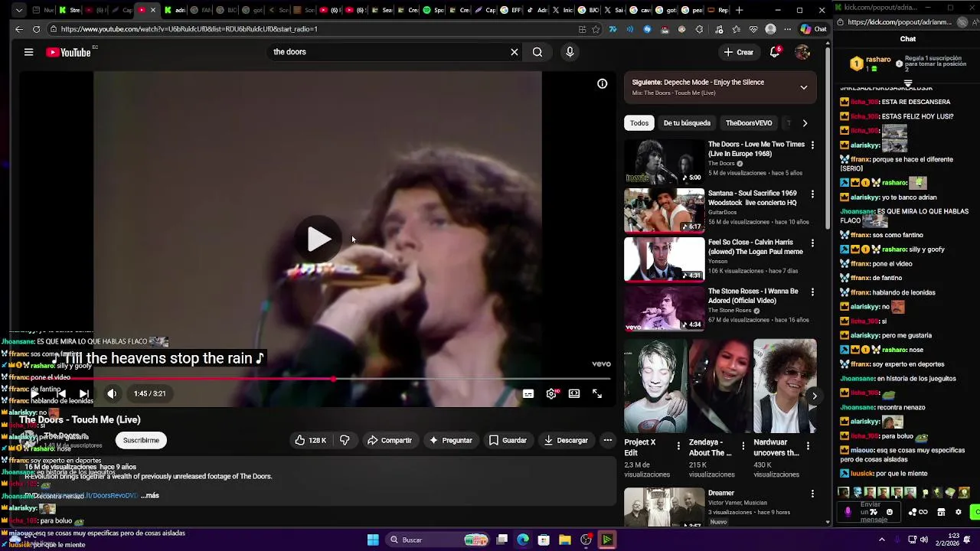Screen dimensions: 980x551
Task: Open Zendaya short options menu
Action: click(743, 445)
